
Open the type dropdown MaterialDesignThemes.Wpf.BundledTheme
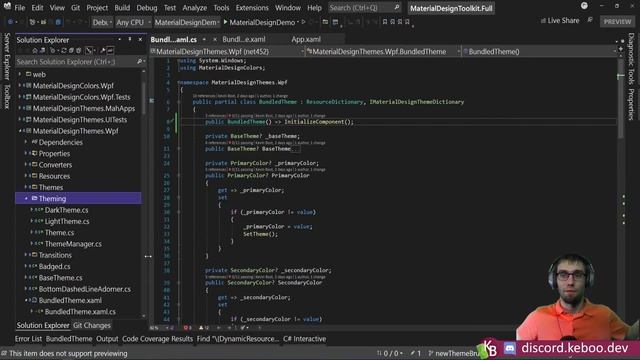coord(383,51)
